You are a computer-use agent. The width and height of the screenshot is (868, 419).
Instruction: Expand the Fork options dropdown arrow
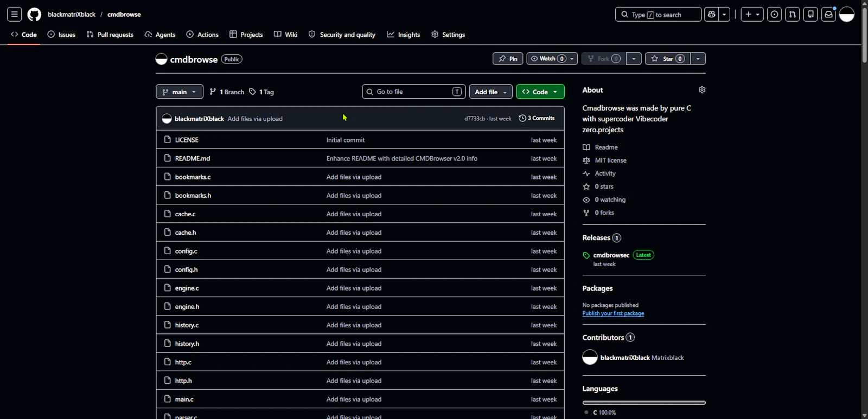tap(634, 59)
